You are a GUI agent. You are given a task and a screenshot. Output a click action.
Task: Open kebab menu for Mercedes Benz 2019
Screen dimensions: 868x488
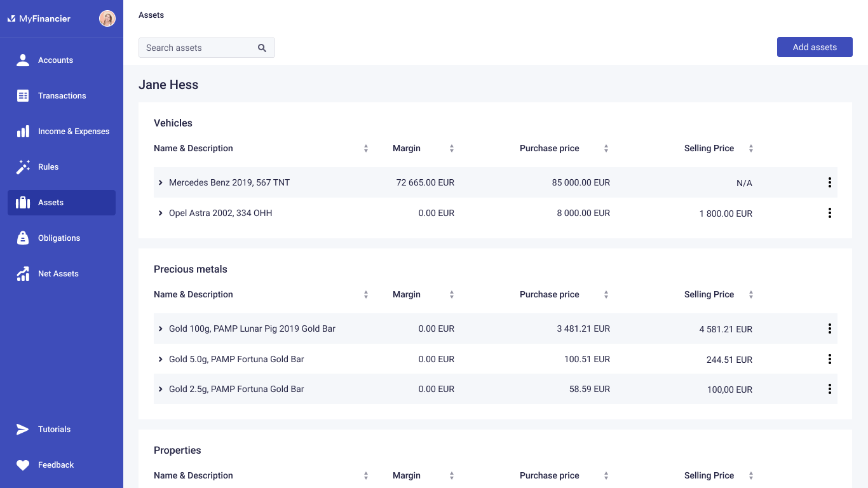coord(829,183)
